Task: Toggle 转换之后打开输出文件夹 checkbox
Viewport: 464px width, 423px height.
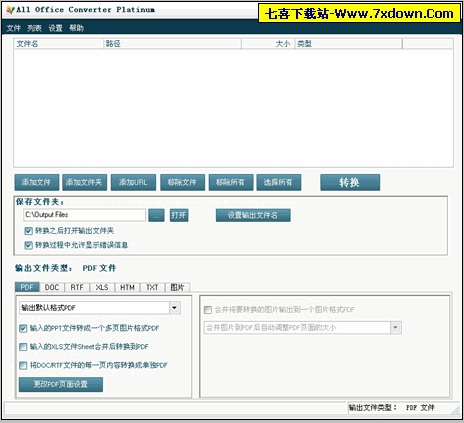Action: click(29, 231)
